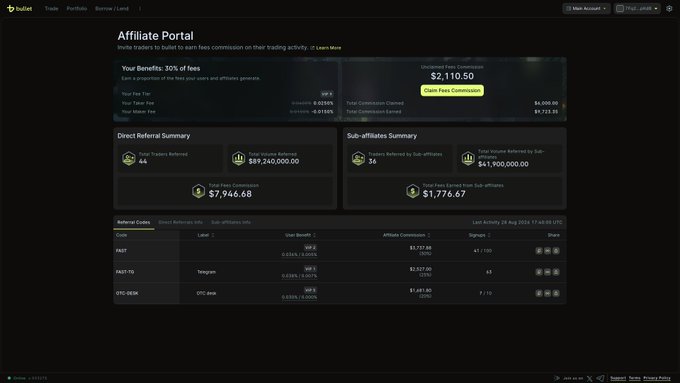Click the Total Traders Referred hexagon icon
Viewport: 680px width, 383px height.
128,158
